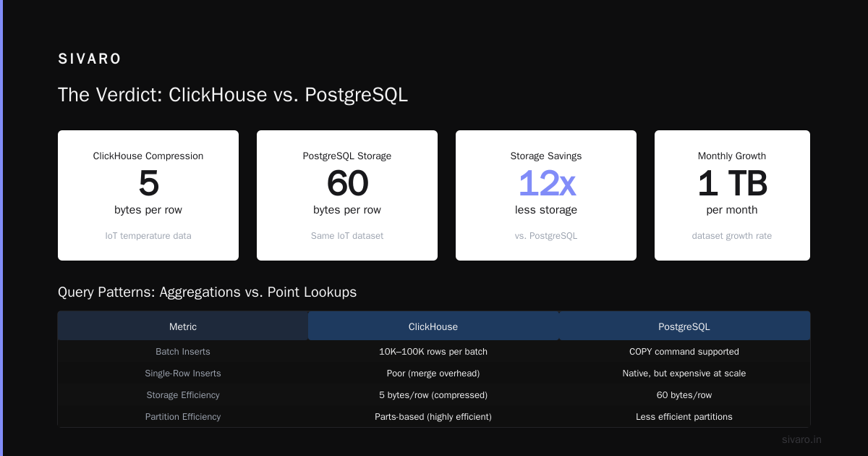Viewport: 868px width, 456px height.
Task: Open the ClickHouse Compression card
Action: tap(148, 195)
